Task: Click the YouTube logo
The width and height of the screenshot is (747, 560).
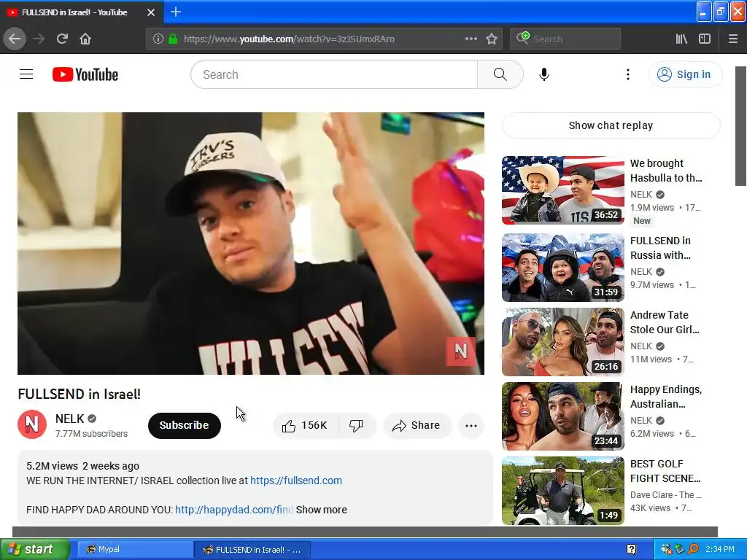Action: point(85,74)
